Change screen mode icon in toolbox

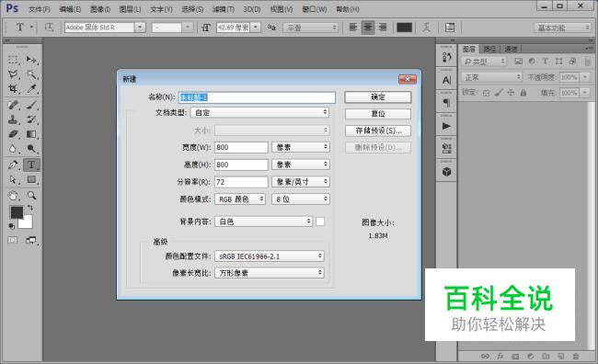(x=31, y=240)
